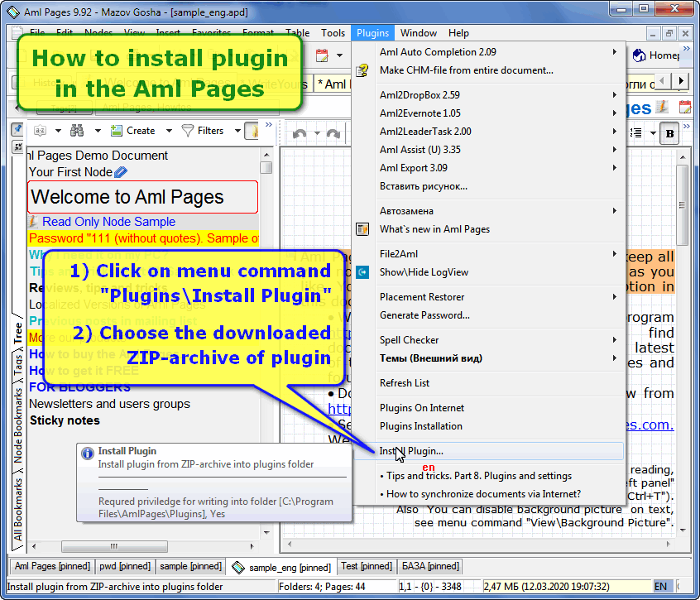This screenshot has width=700, height=600.
Task: Open the Create dropdown arrow
Action: [169, 131]
